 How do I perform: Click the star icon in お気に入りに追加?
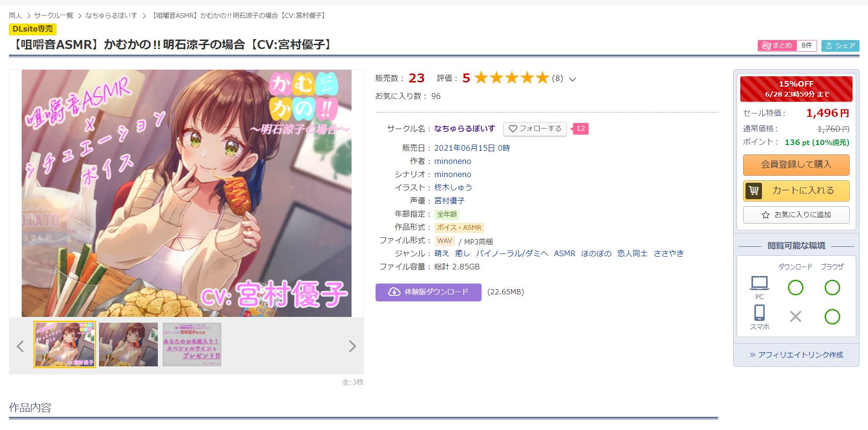pyautogui.click(x=766, y=215)
